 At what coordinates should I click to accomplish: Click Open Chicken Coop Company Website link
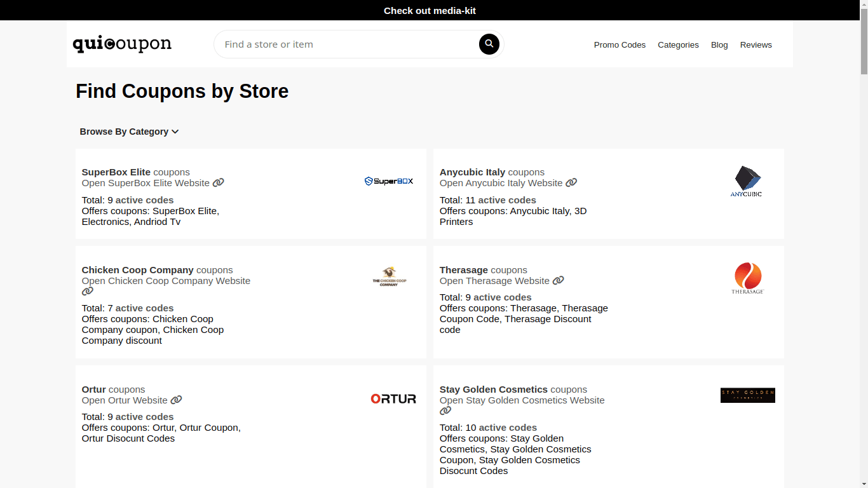[166, 281]
